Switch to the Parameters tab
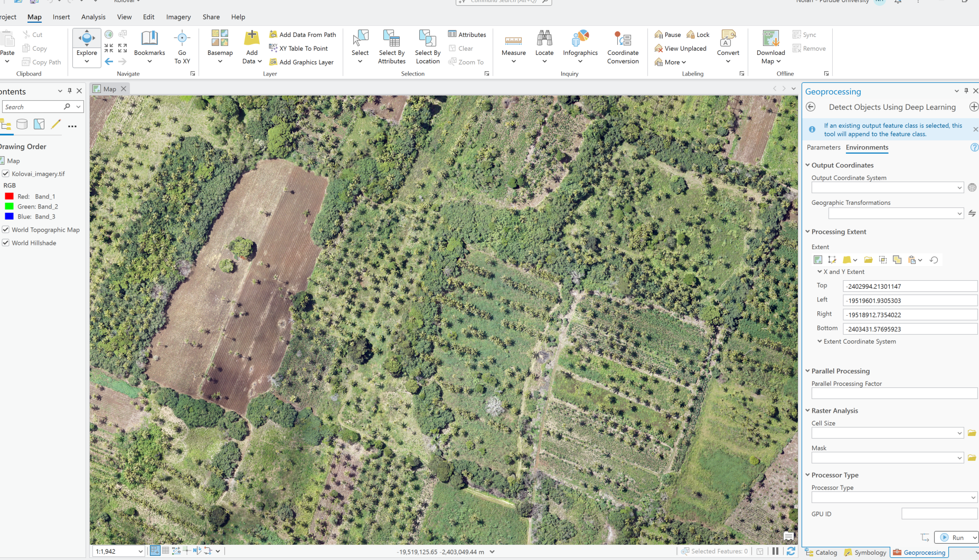This screenshot has width=979, height=560. pos(823,147)
